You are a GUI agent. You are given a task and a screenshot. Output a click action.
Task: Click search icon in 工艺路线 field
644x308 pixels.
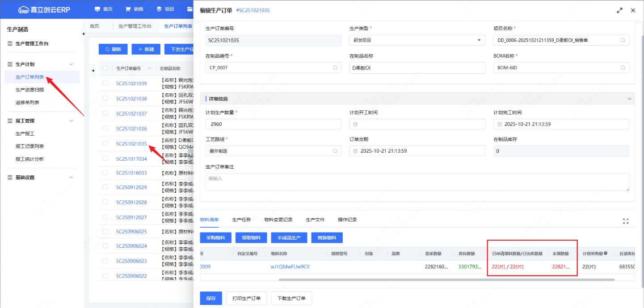[x=335, y=151]
